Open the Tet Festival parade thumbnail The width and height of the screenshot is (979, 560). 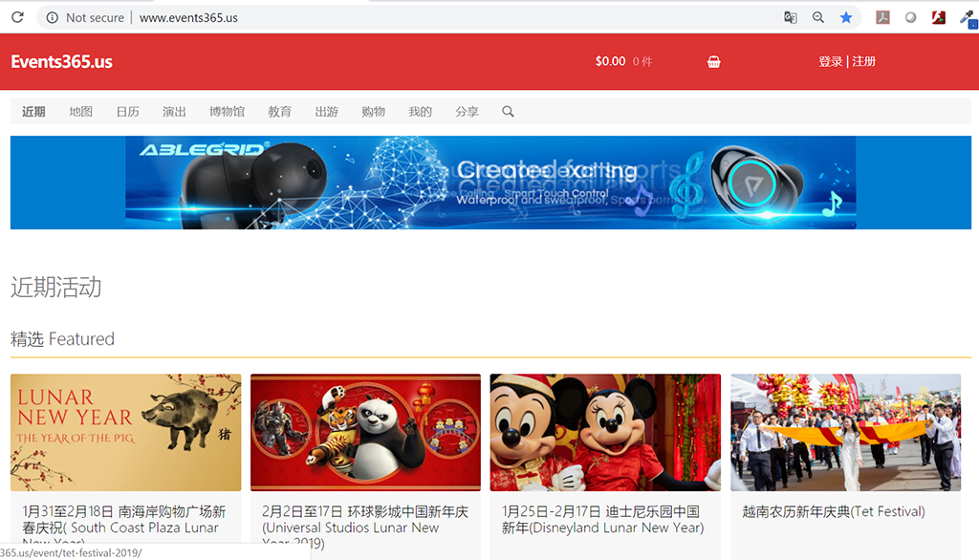click(846, 433)
